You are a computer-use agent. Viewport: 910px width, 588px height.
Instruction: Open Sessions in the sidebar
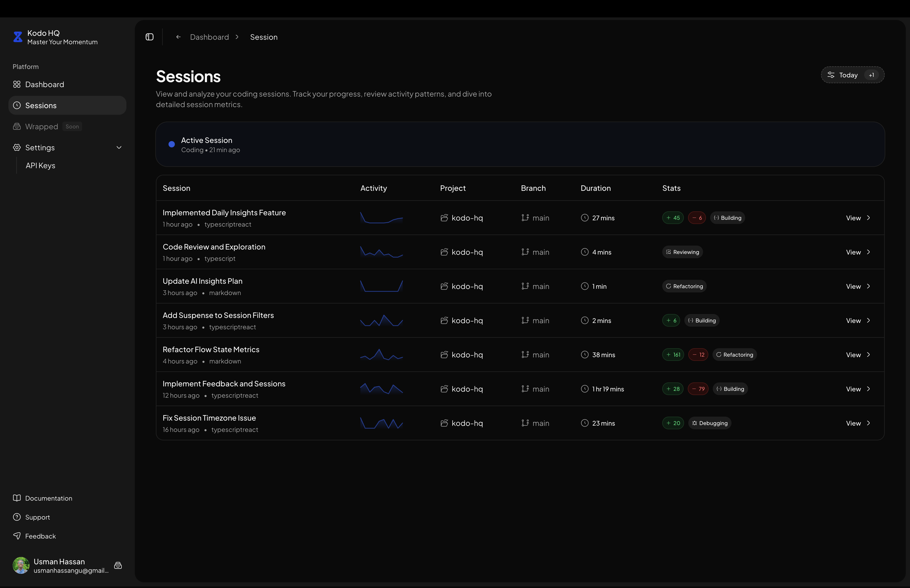click(x=41, y=105)
